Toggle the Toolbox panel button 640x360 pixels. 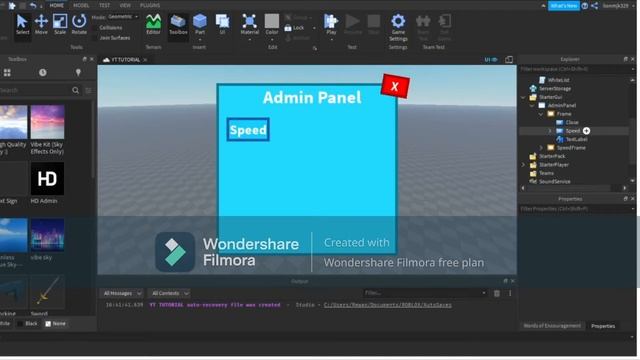click(x=178, y=24)
